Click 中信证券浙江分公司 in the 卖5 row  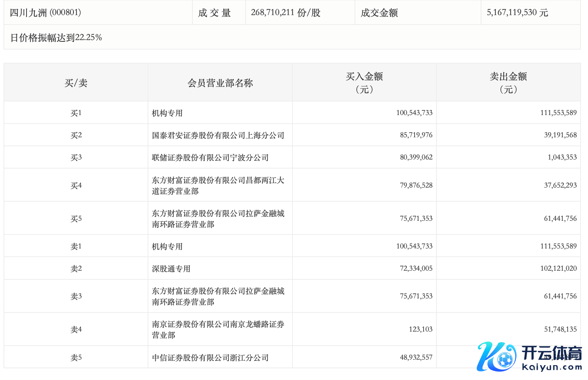(x=210, y=358)
